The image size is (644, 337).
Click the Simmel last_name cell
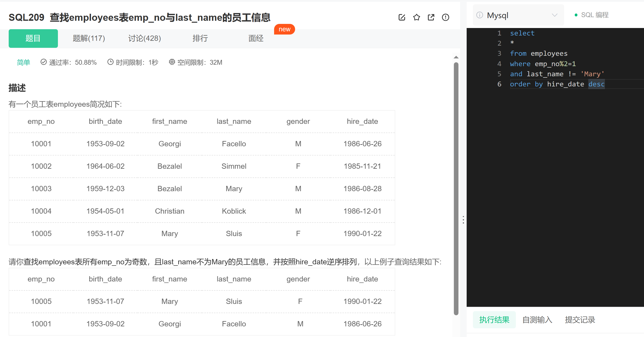coord(234,166)
